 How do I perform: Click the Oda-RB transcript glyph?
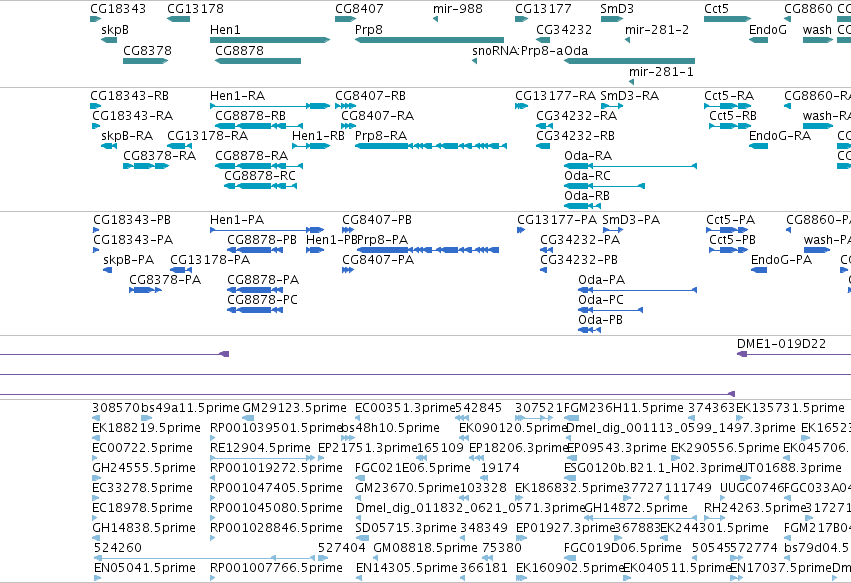582,206
